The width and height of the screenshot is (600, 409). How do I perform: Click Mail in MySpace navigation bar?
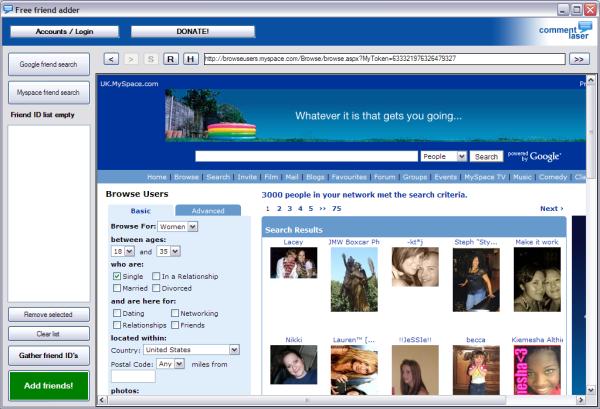coord(292,177)
